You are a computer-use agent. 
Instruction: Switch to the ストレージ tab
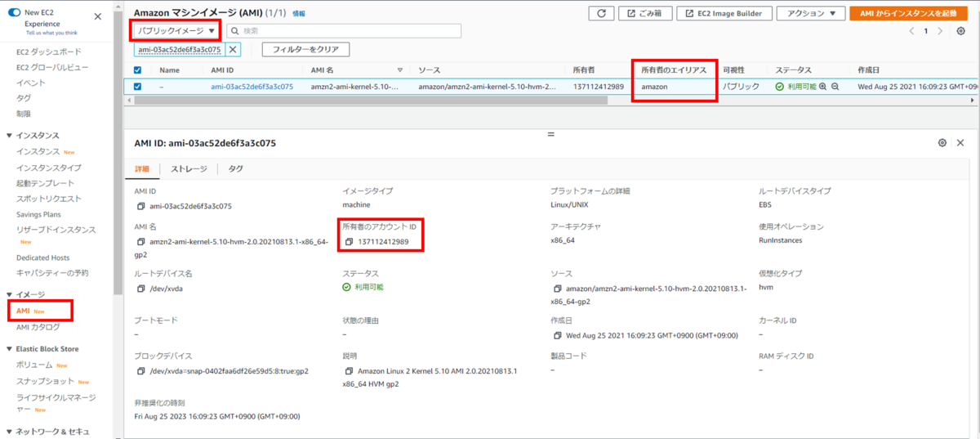[189, 168]
